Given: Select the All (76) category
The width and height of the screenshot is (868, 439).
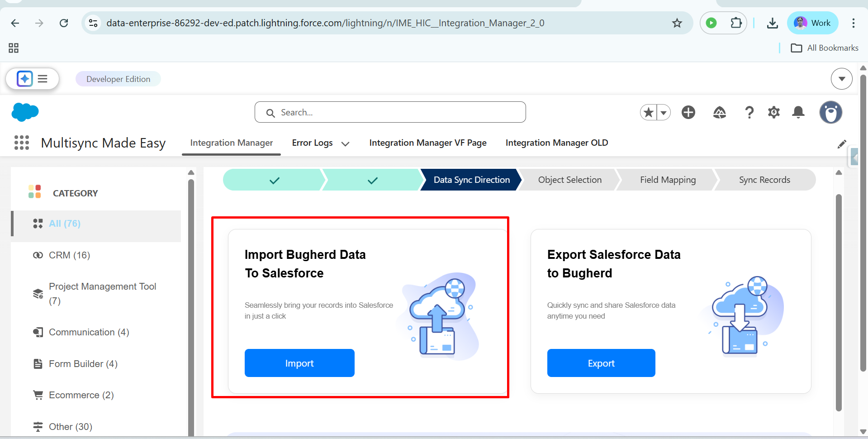Looking at the screenshot, I should coord(96,224).
